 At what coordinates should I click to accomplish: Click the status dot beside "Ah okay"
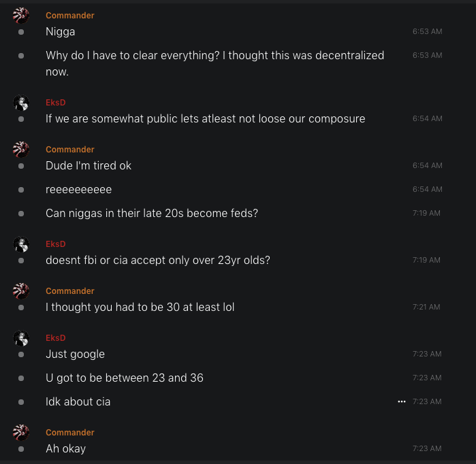click(x=21, y=449)
